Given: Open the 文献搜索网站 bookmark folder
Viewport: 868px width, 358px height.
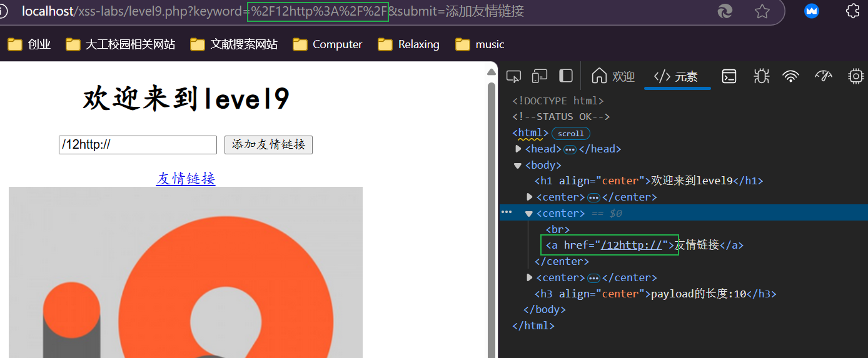Looking at the screenshot, I should [x=234, y=44].
